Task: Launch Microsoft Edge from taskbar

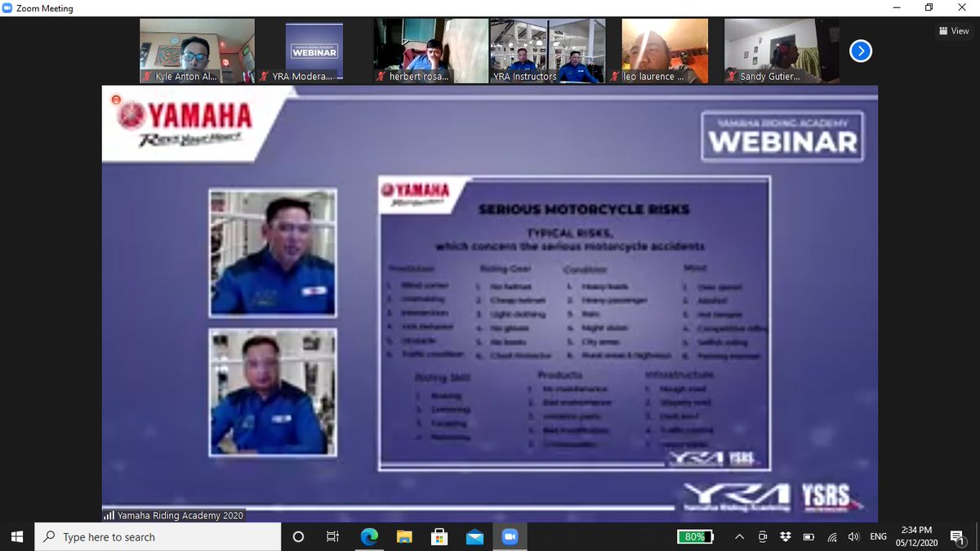Action: [369, 536]
